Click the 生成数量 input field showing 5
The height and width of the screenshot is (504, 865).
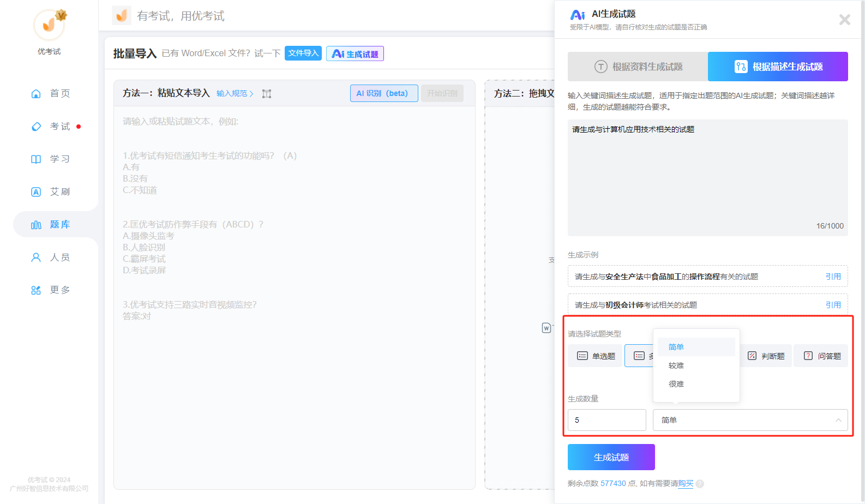point(607,420)
